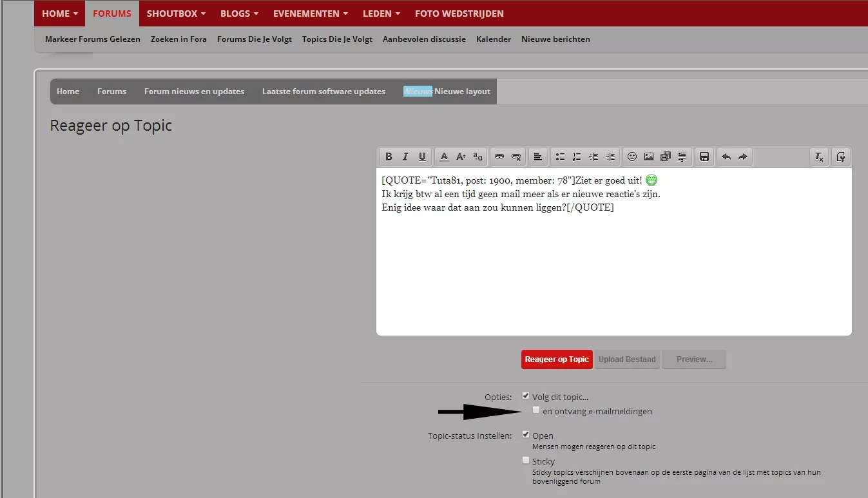This screenshot has height=498, width=868.
Task: Select the remove formatting Tx icon
Action: click(818, 157)
